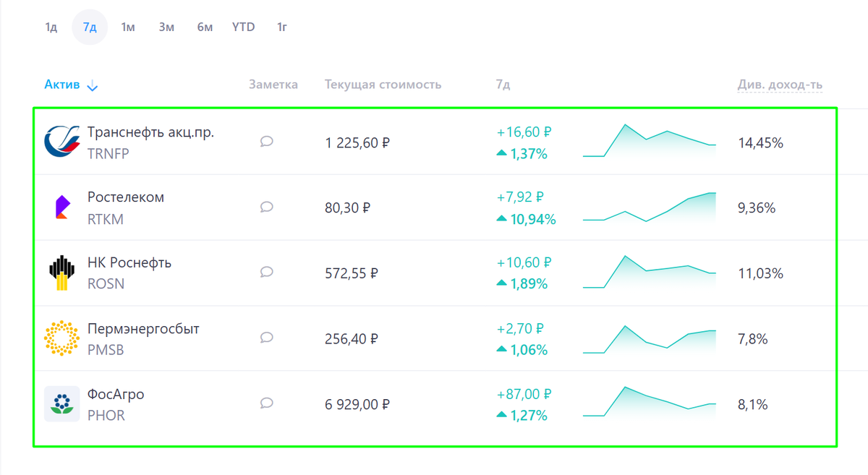Click the 6 929,00 ₽ price value
This screenshot has width=868, height=475.
pyautogui.click(x=357, y=405)
